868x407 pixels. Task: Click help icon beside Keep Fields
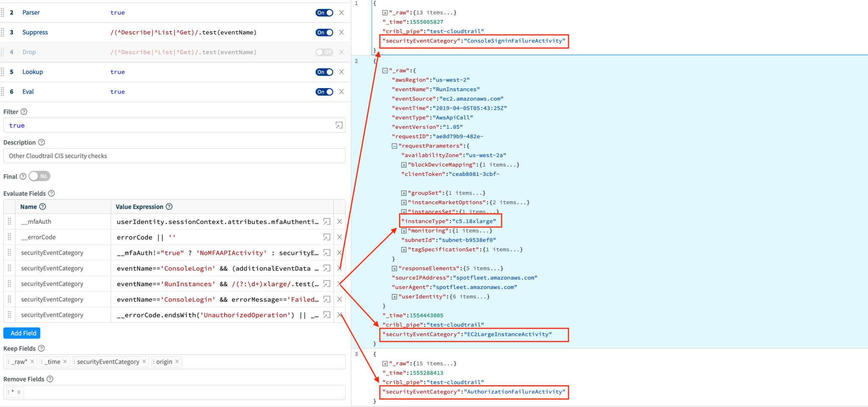pos(42,348)
